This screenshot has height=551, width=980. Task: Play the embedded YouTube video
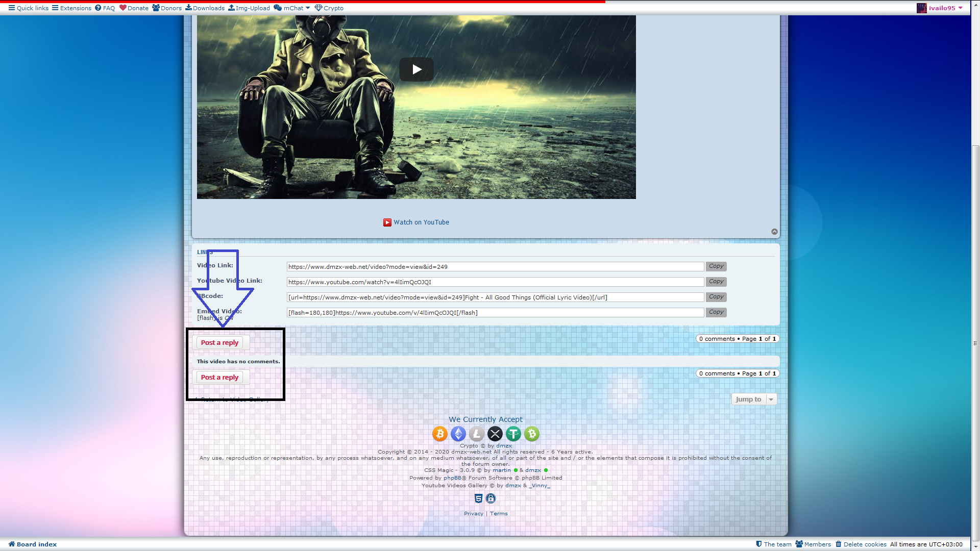click(x=416, y=69)
